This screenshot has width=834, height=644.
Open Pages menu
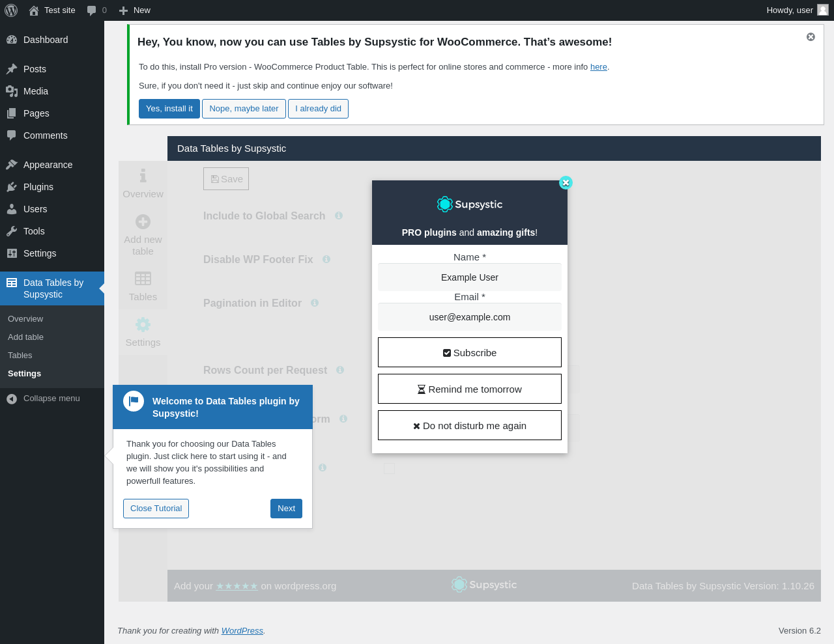(52, 113)
